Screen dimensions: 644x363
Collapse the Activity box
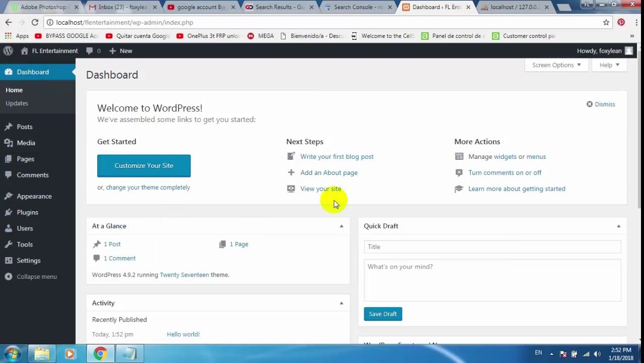(341, 304)
